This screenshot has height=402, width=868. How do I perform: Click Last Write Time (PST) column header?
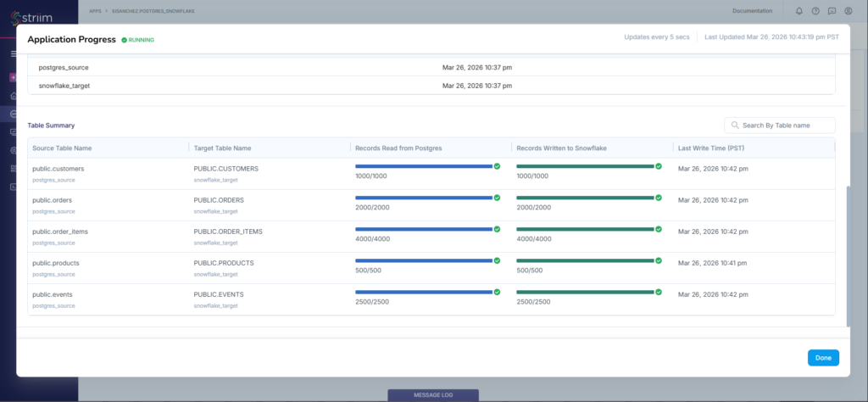point(710,148)
